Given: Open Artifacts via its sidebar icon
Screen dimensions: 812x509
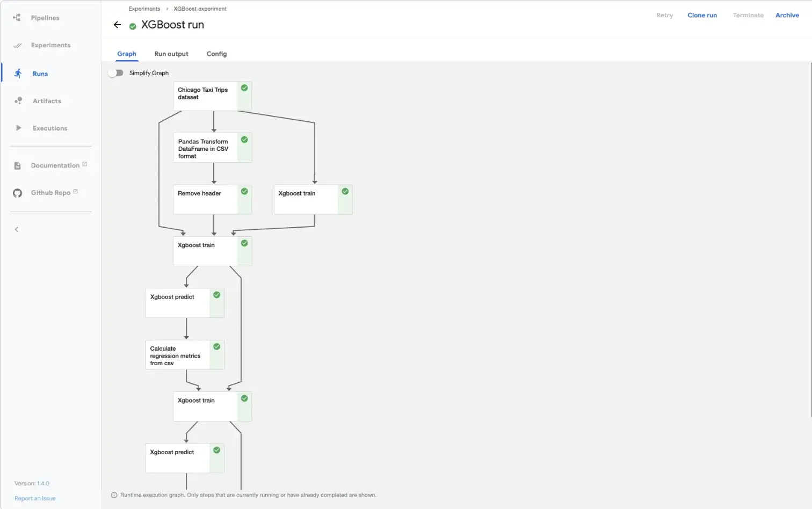Looking at the screenshot, I should 18,101.
